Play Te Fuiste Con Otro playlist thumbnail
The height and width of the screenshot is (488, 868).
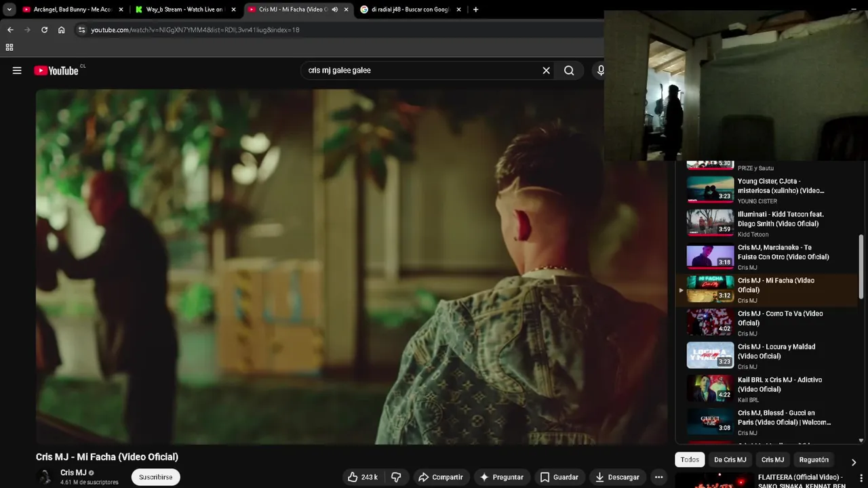(x=710, y=256)
